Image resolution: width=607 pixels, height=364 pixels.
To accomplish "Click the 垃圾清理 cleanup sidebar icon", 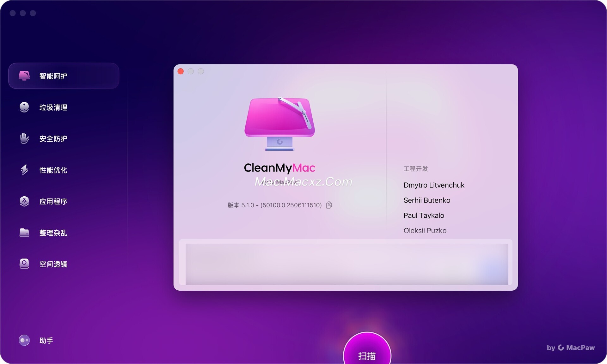I will (24, 107).
